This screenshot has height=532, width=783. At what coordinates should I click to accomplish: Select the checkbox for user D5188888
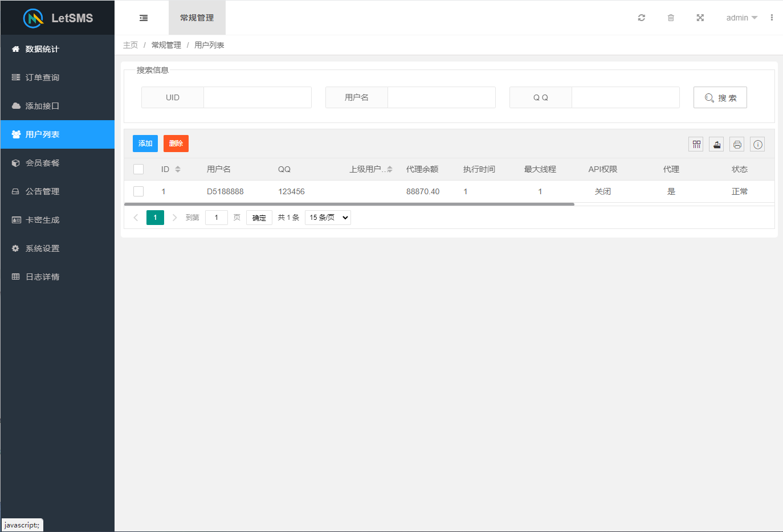(138, 191)
